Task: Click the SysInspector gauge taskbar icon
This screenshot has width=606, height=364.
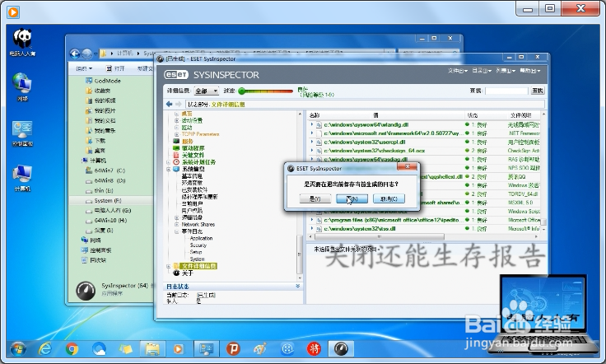Action: tap(341, 349)
